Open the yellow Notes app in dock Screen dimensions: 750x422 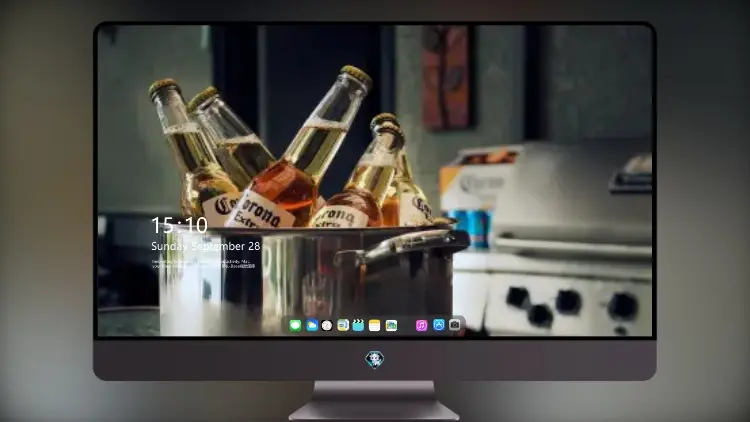coord(375,325)
